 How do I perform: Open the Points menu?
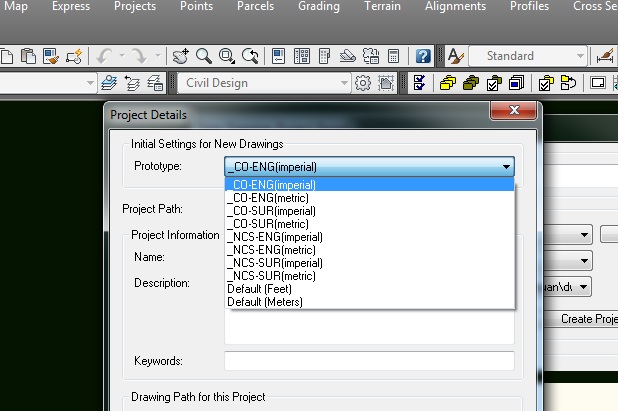click(x=196, y=6)
